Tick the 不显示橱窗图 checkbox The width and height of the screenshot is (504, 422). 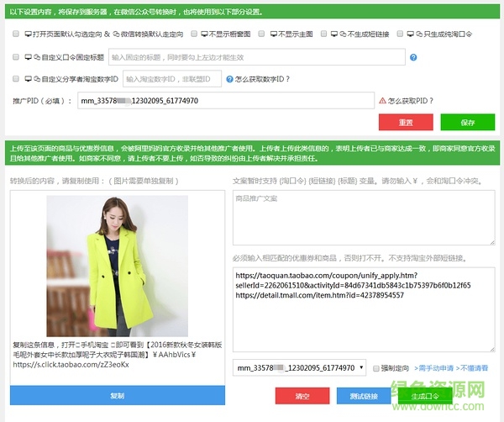(194, 34)
